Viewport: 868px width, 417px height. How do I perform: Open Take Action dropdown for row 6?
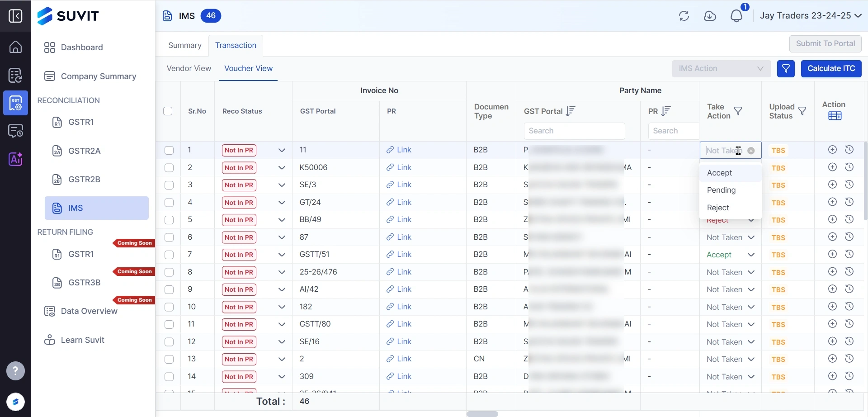click(x=731, y=237)
